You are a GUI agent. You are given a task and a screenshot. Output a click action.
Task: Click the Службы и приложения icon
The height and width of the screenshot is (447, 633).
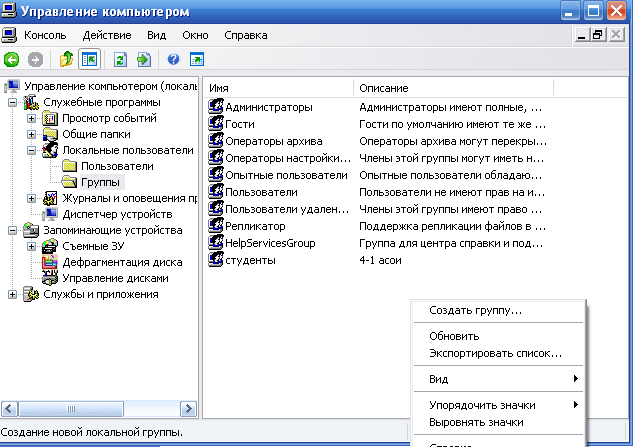[x=31, y=294]
